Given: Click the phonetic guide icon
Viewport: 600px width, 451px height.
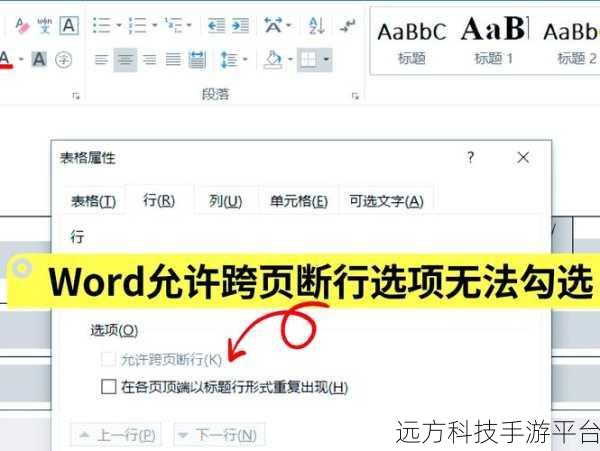Looking at the screenshot, I should (45, 26).
